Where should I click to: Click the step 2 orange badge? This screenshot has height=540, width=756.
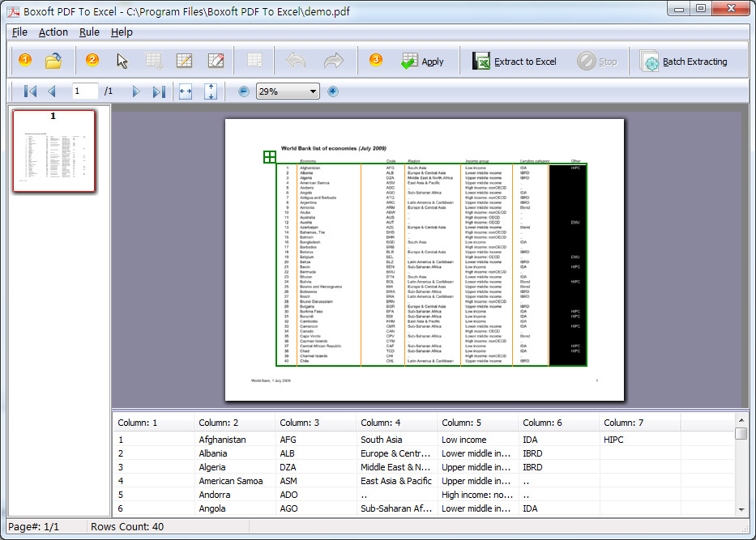pos(92,60)
